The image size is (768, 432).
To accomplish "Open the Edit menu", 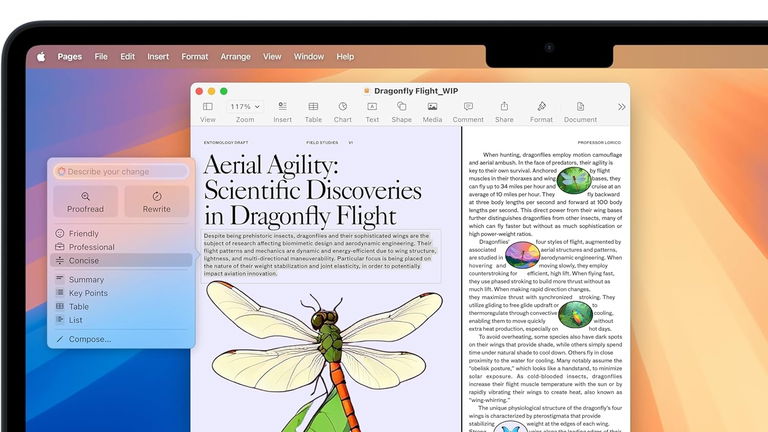I will [127, 57].
